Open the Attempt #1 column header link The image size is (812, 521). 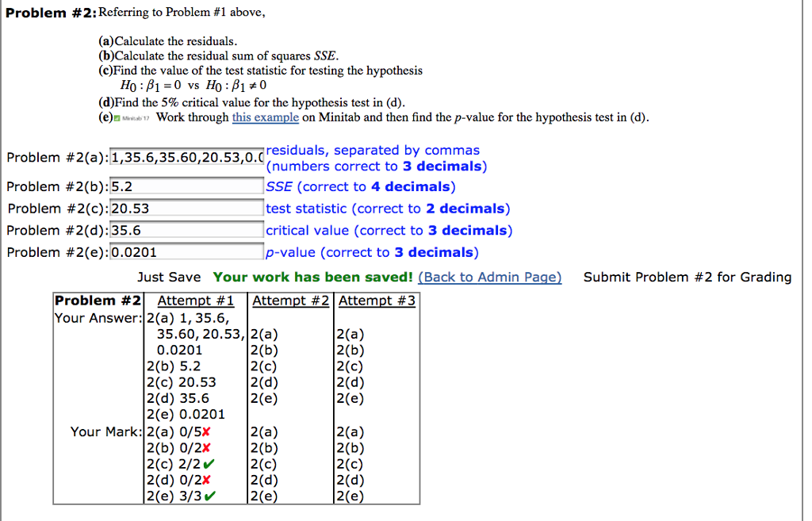point(196,301)
